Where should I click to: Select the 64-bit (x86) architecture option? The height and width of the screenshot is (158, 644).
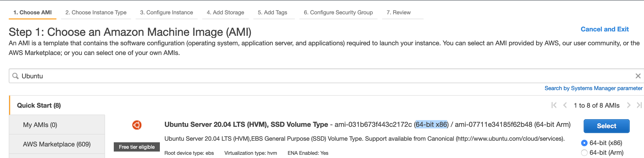(x=584, y=143)
